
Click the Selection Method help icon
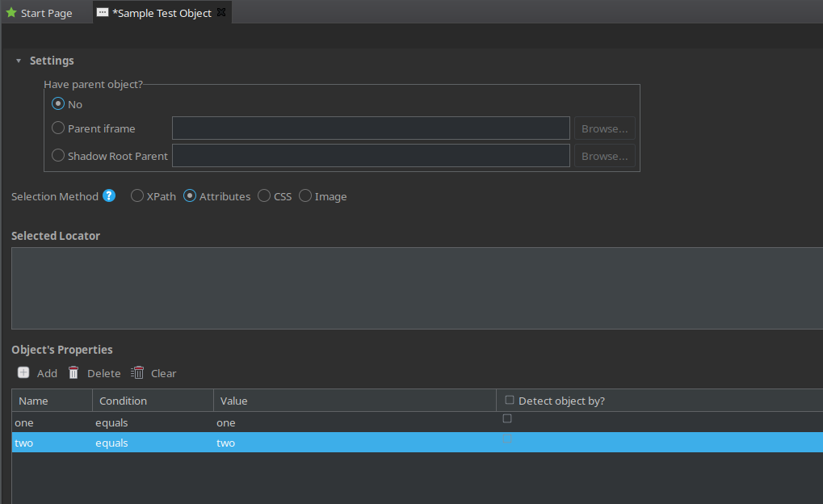(x=109, y=195)
